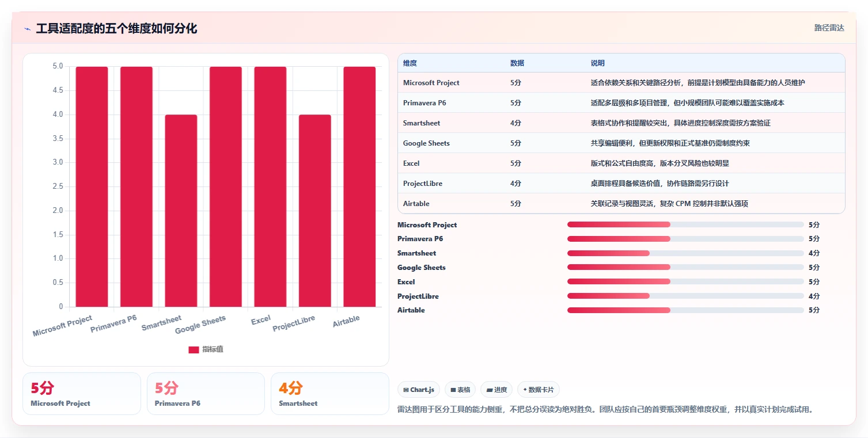Image resolution: width=868 pixels, height=438 pixels.
Task: Click the lightning icon beside the title
Action: 27,29
